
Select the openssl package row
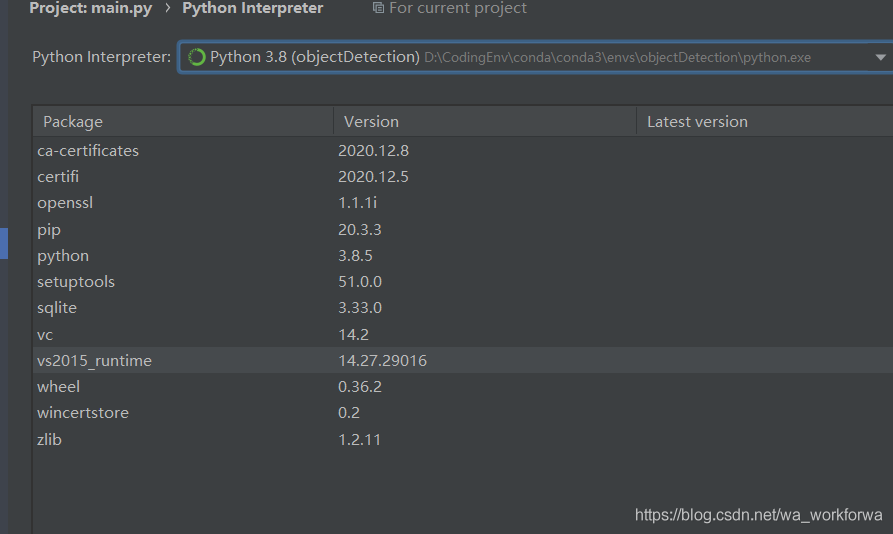pyautogui.click(x=463, y=203)
